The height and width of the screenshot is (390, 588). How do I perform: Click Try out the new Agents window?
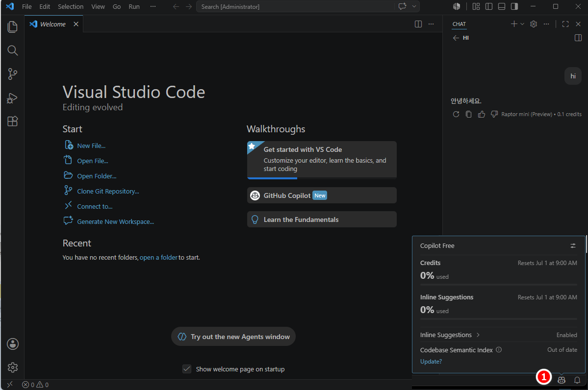point(233,337)
